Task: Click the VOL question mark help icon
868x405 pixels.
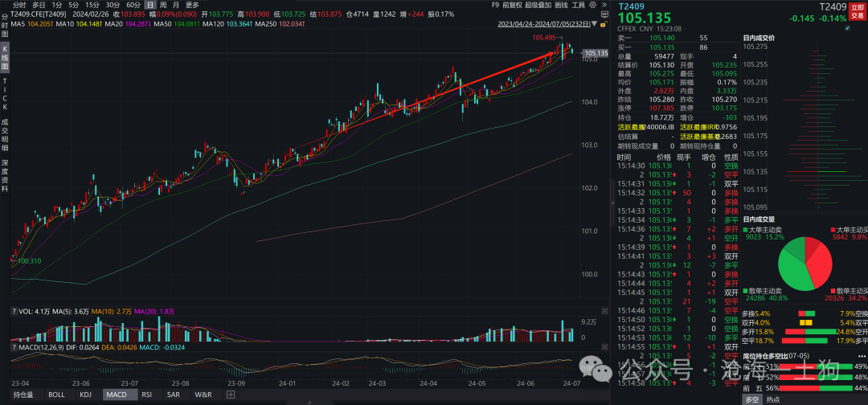Action: pos(14,312)
